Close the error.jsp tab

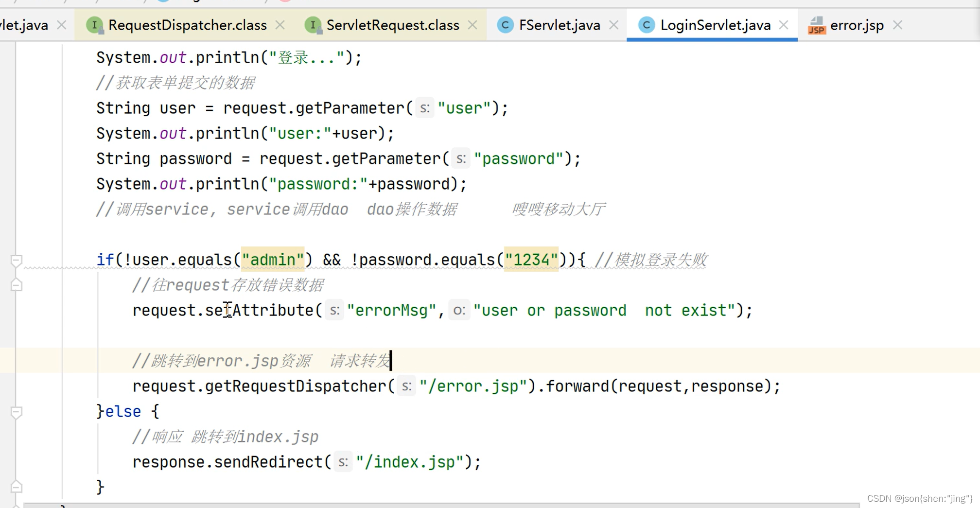[897, 25]
